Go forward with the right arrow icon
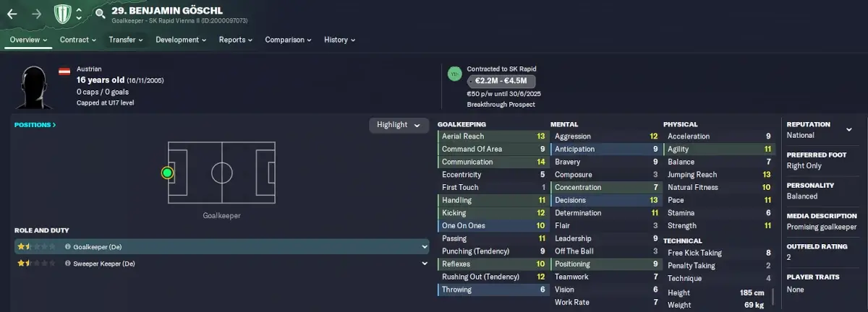The image size is (868, 312). point(36,14)
